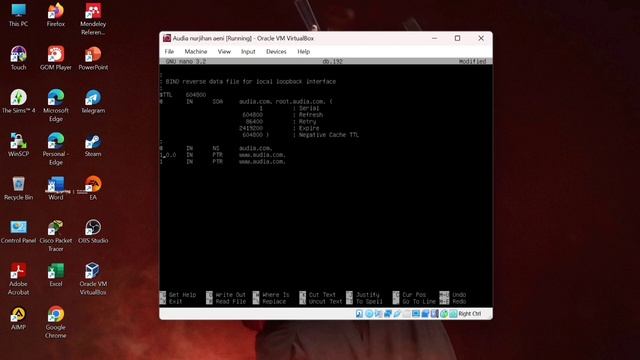640x360 pixels.
Task: Open the VirtualBox Help menu
Action: tap(303, 51)
